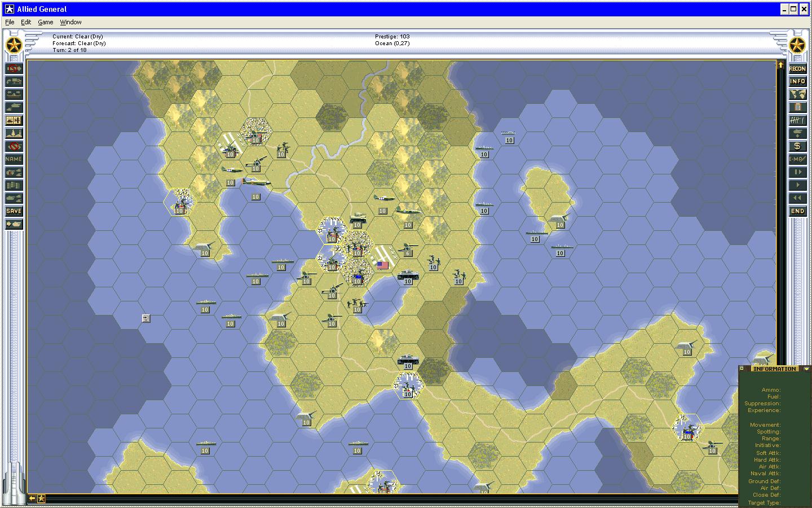Click the cancel move icon with red prohibition arrow
The width and height of the screenshot is (812, 508).
coord(14,68)
